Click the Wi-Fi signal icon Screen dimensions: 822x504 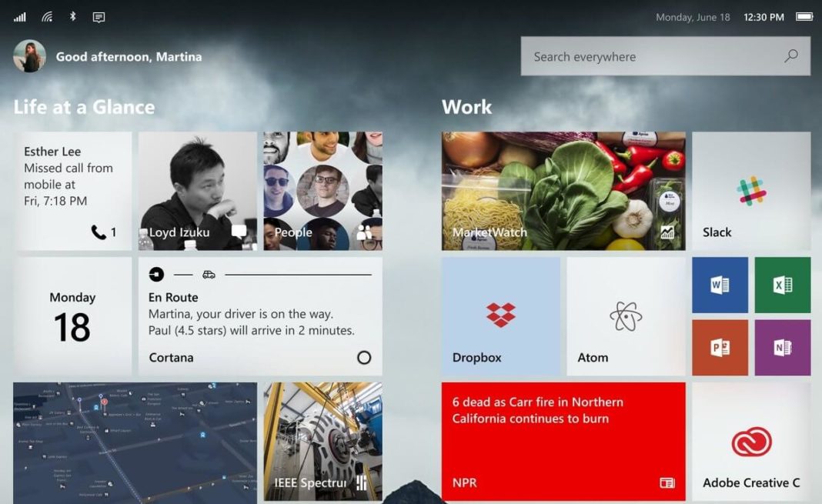pyautogui.click(x=45, y=16)
